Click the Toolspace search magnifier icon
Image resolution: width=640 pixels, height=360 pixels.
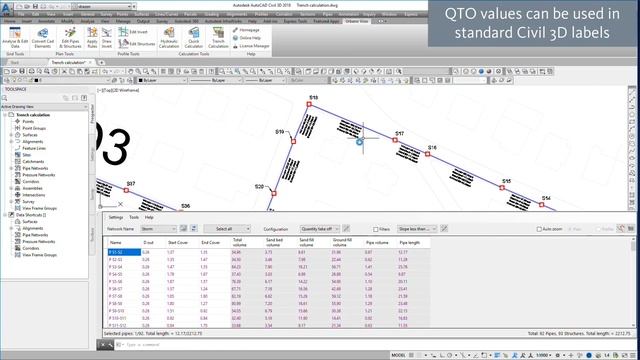click(4, 98)
